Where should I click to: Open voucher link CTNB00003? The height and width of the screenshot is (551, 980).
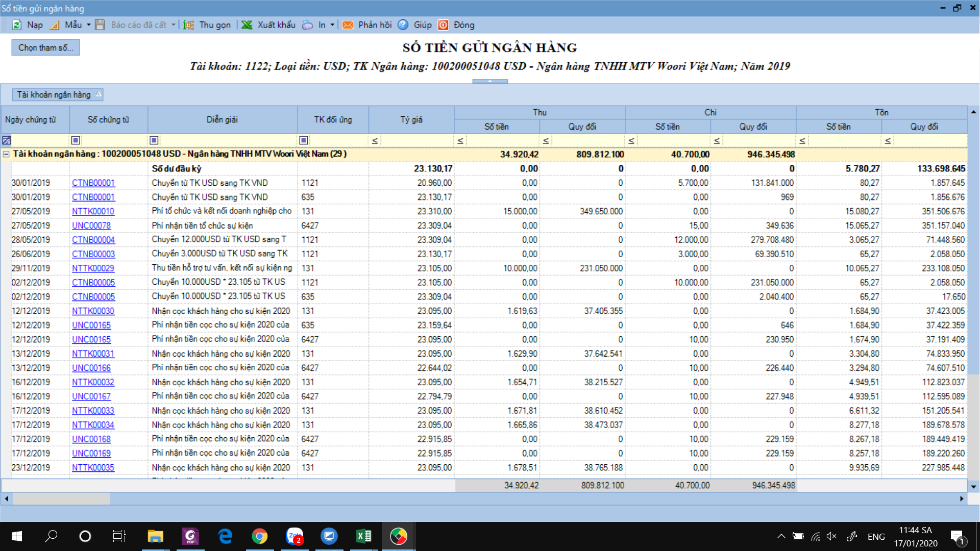[93, 254]
